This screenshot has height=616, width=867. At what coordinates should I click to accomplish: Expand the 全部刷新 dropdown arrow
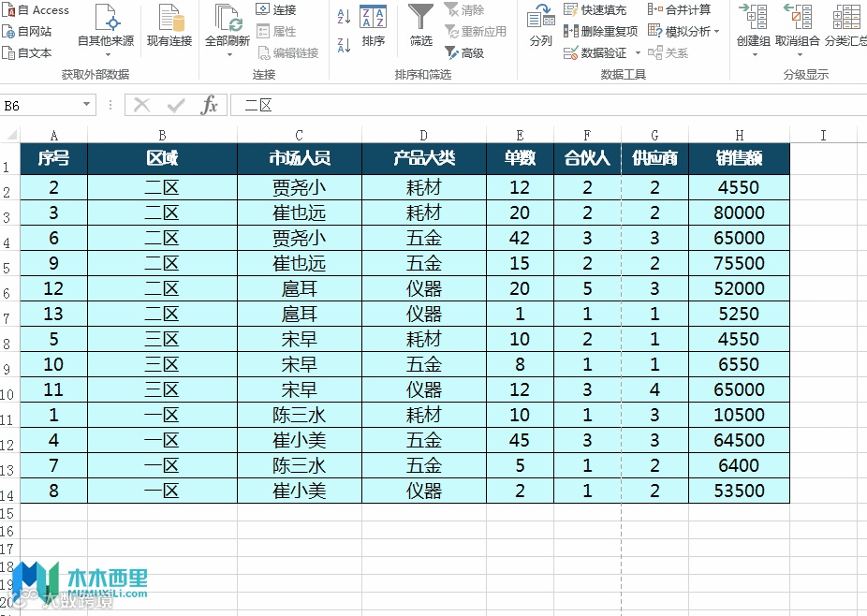(x=228, y=54)
